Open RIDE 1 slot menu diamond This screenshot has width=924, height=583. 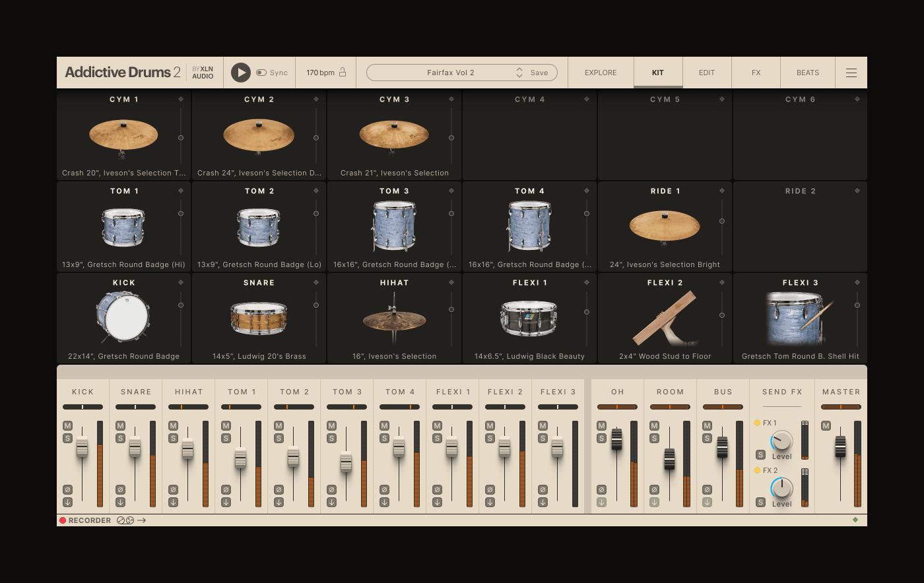point(722,191)
